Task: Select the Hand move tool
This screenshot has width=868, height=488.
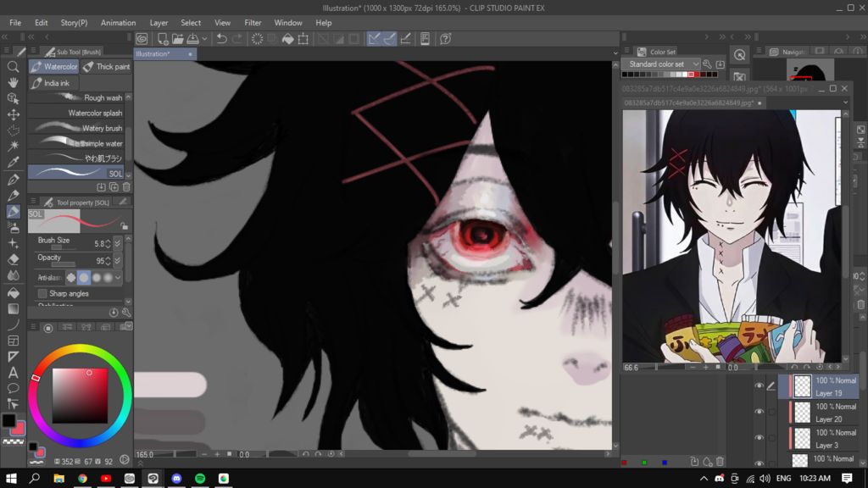Action: pos(13,82)
